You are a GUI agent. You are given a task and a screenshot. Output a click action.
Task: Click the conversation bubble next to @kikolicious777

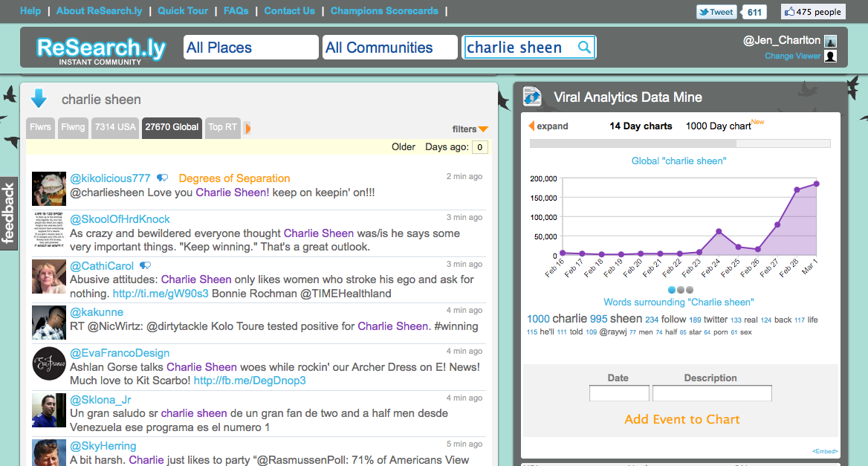point(162,178)
